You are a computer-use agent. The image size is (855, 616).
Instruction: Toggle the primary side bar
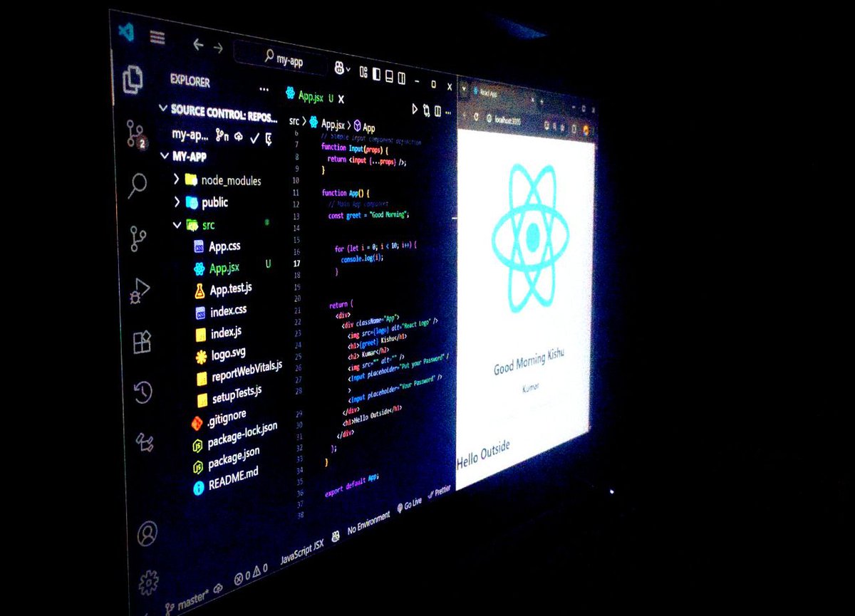(x=378, y=73)
